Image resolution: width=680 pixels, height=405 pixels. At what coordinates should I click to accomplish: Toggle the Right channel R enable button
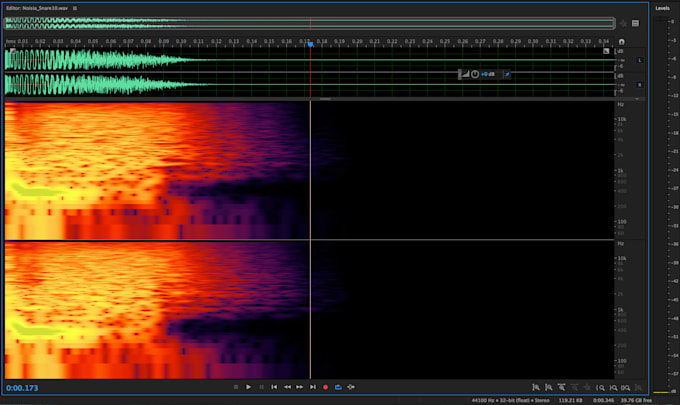coord(640,85)
